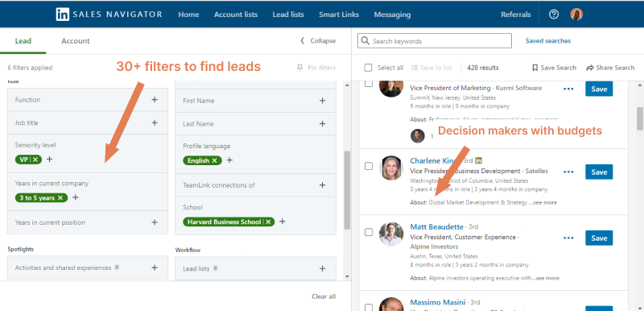Image resolution: width=644 pixels, height=311 pixels.
Task: Click the plus icon for Lead lists filter
Action: click(x=323, y=268)
